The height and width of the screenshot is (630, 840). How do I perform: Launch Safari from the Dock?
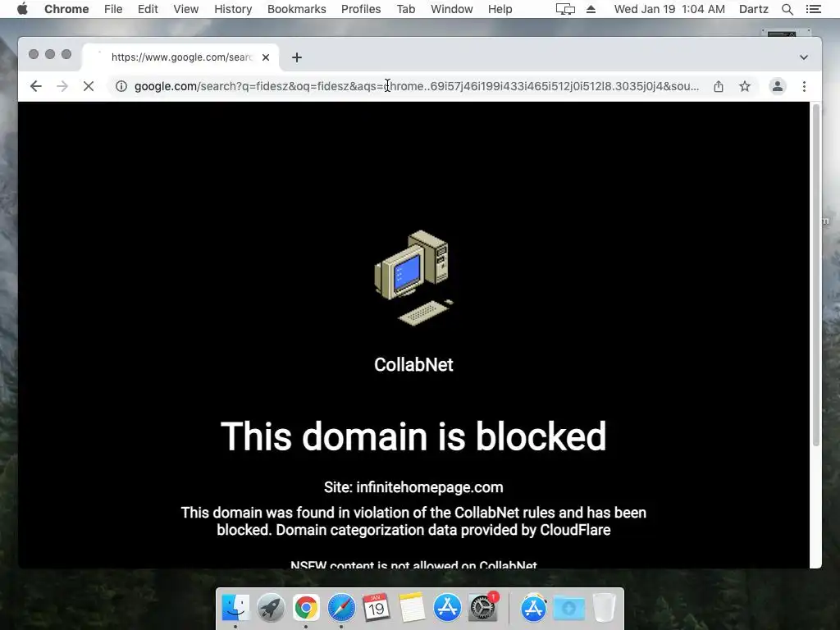coord(341,608)
